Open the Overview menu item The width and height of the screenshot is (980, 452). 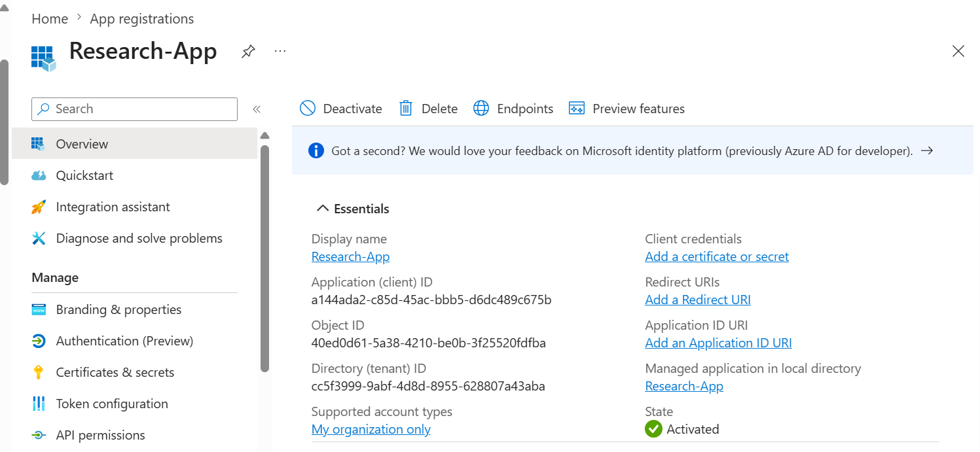click(134, 144)
